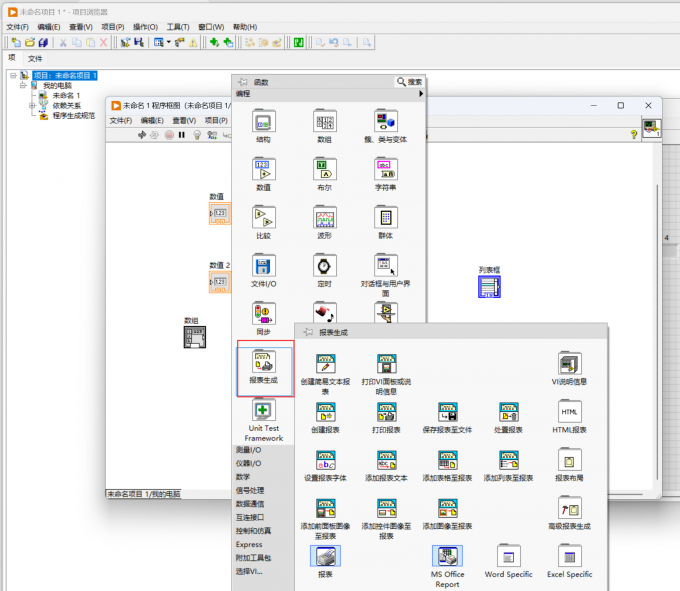Pick the 设置报表字体 VI

tap(325, 460)
